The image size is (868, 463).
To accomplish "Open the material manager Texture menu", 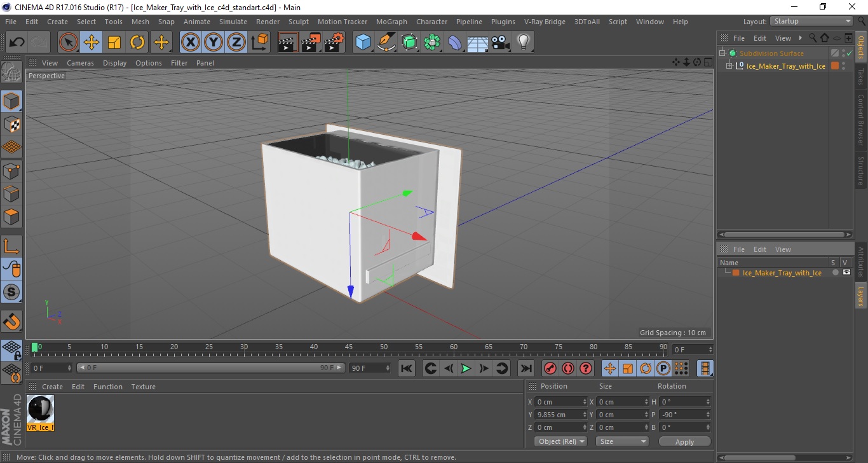I will [143, 387].
